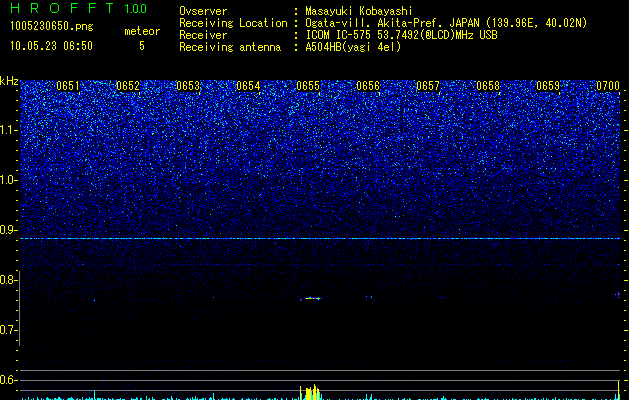The image size is (629, 400).
Task: Select observer name Masayuki Kobayashi
Action: [x=359, y=12]
